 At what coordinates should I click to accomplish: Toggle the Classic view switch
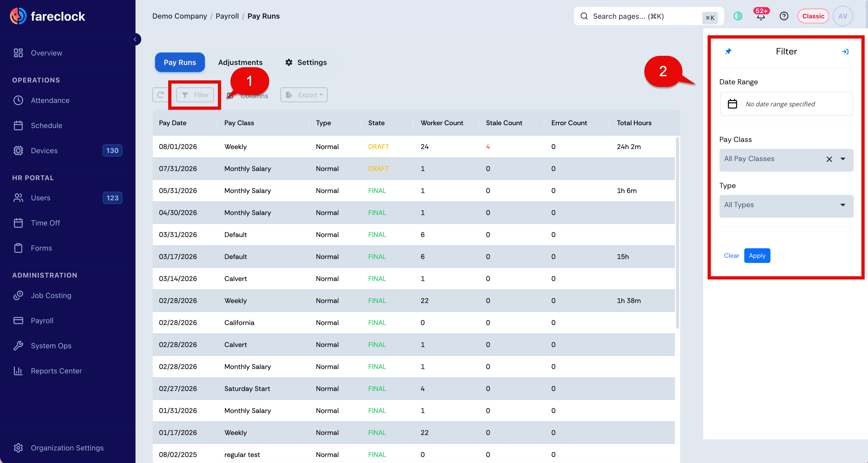[x=813, y=16]
